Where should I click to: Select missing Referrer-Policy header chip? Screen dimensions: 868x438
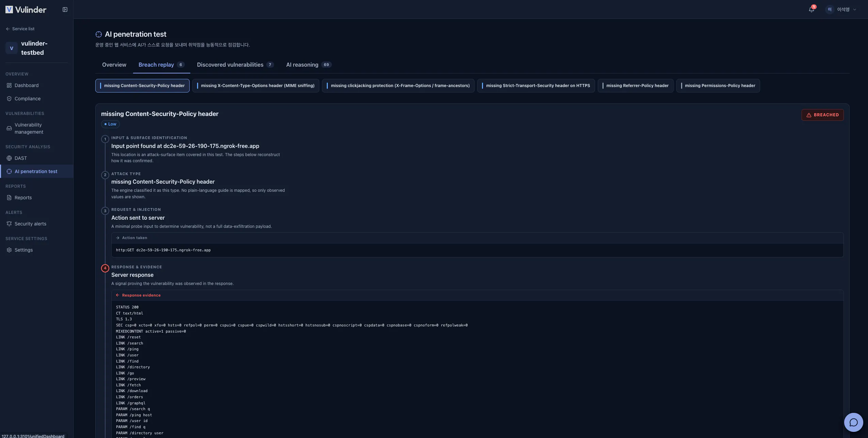(x=635, y=86)
